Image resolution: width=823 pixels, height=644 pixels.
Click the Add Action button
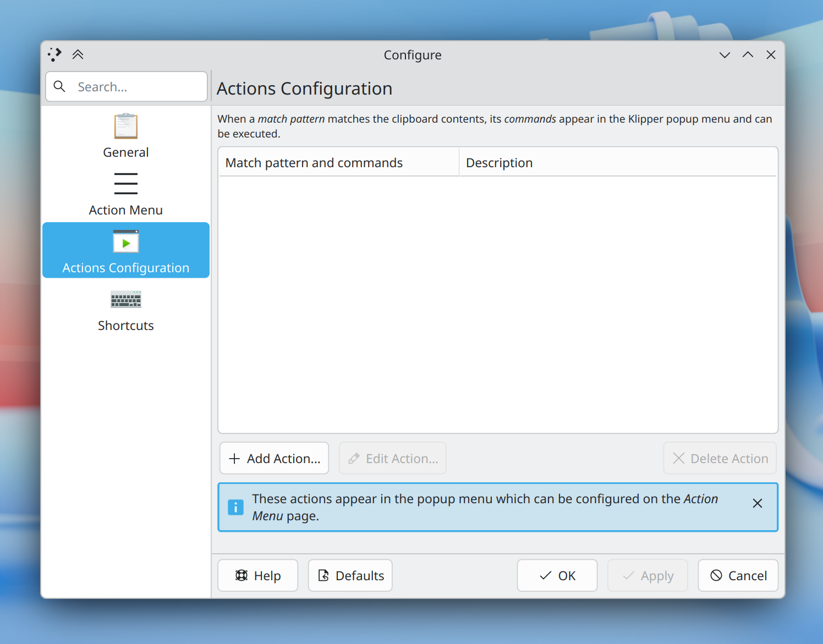click(x=274, y=458)
